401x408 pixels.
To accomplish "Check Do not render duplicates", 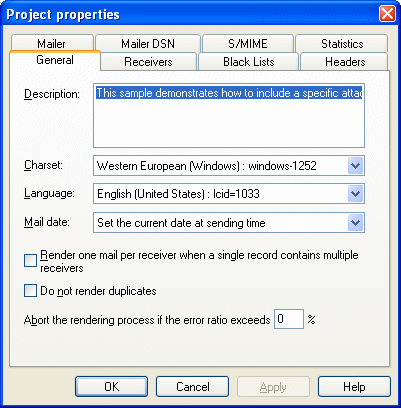I will 30,290.
